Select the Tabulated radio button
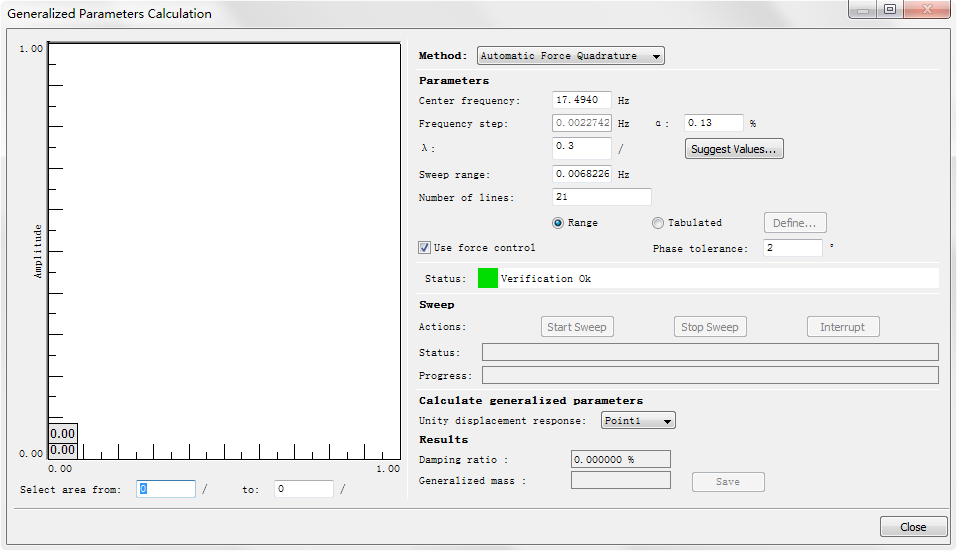The width and height of the screenshot is (957, 551). click(x=657, y=223)
